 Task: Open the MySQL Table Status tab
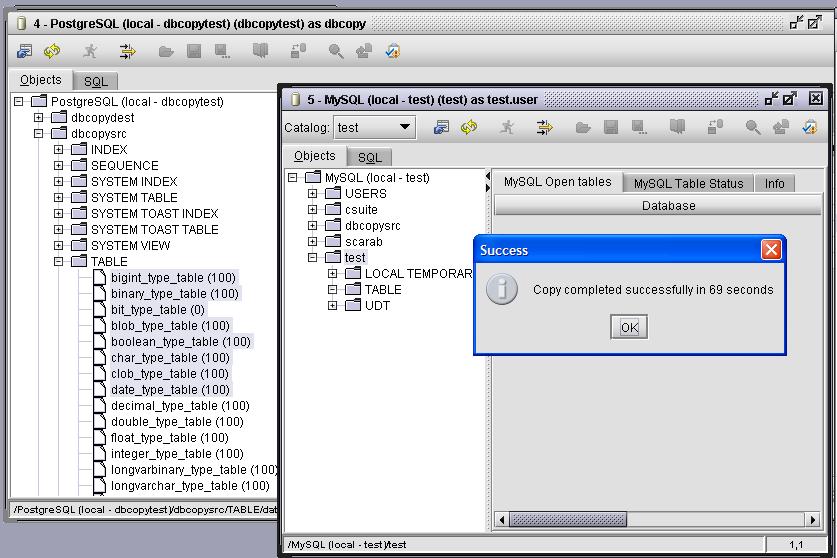[688, 183]
